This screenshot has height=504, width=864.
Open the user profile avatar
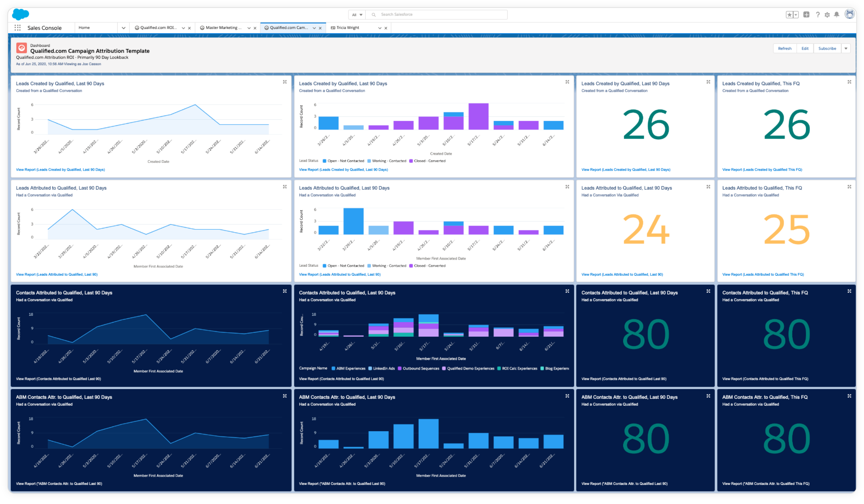(x=850, y=14)
